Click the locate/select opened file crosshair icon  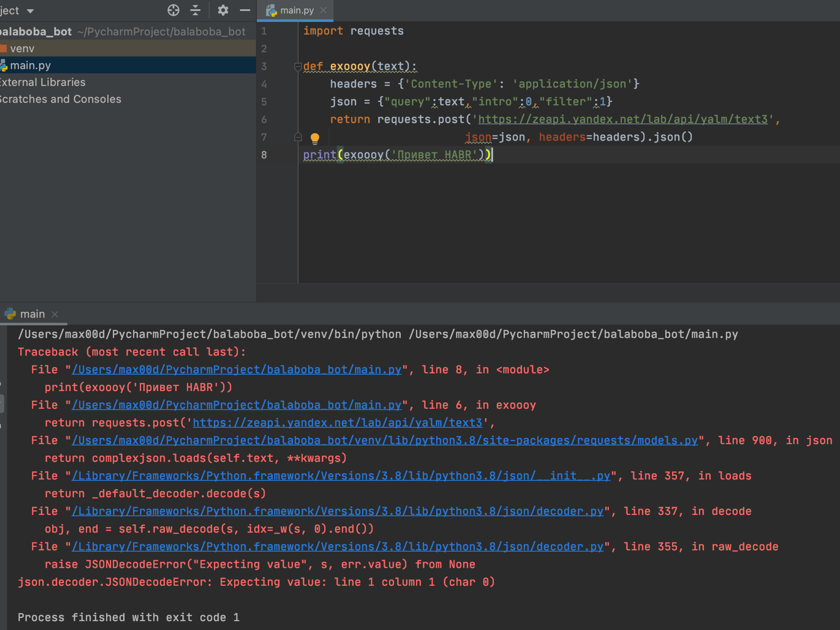coord(173,10)
